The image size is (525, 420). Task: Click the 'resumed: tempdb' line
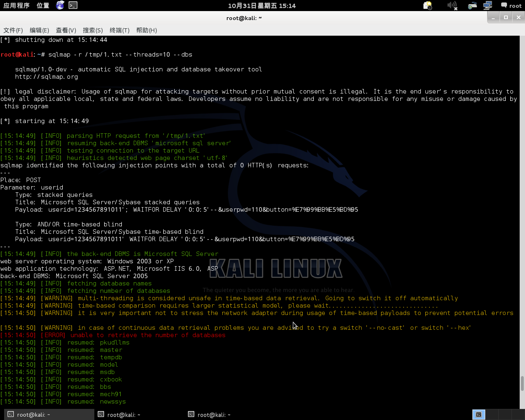(61, 357)
